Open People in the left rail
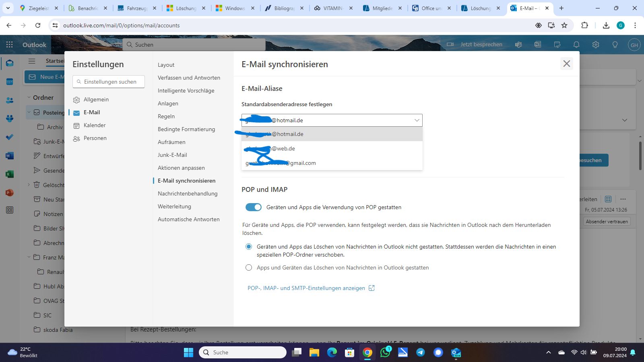 (10, 100)
